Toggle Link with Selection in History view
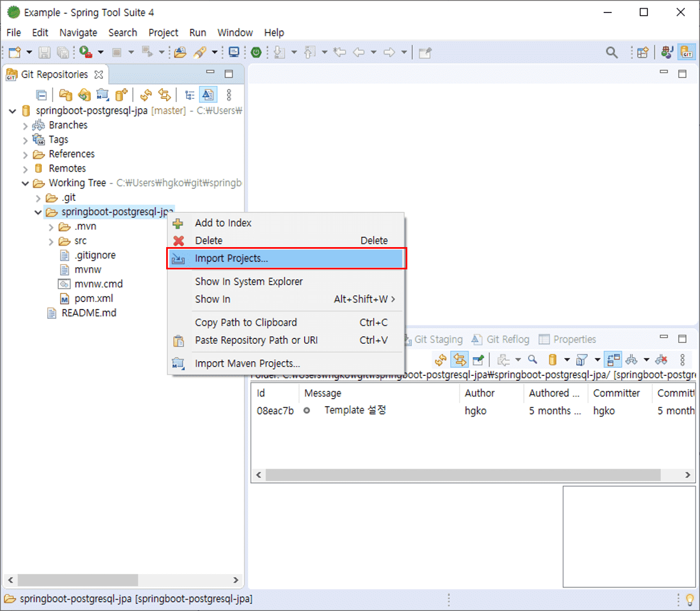 (x=459, y=360)
